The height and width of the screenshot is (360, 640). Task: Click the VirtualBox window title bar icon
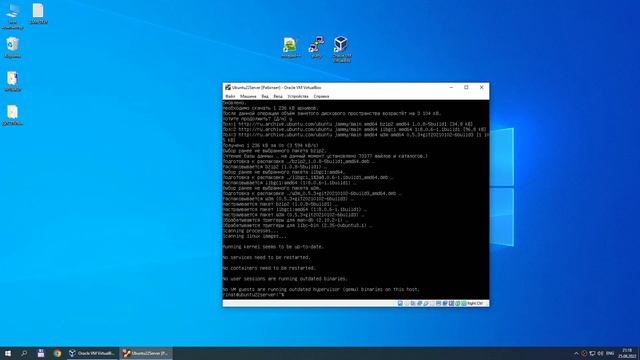[228, 87]
